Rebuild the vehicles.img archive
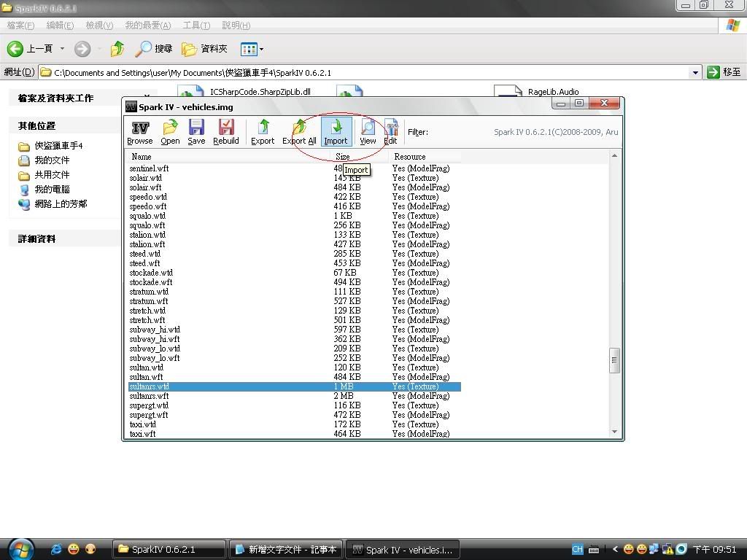This screenshot has height=560, width=747. point(225,132)
